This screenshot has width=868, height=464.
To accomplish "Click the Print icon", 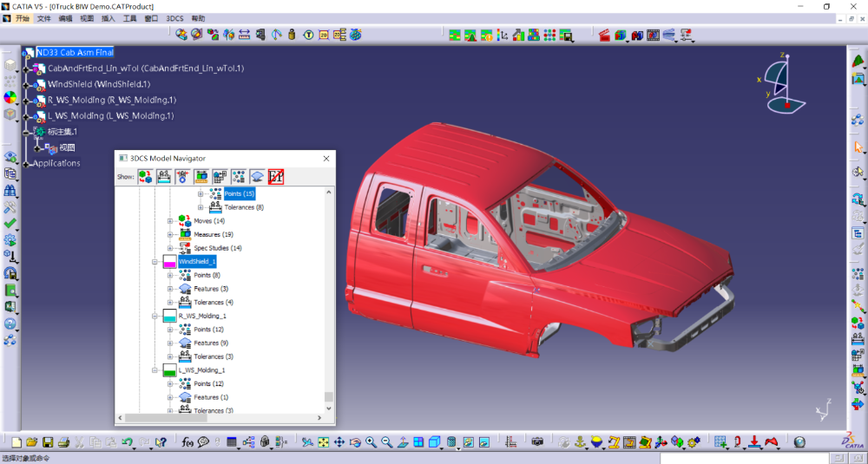I will [63, 441].
